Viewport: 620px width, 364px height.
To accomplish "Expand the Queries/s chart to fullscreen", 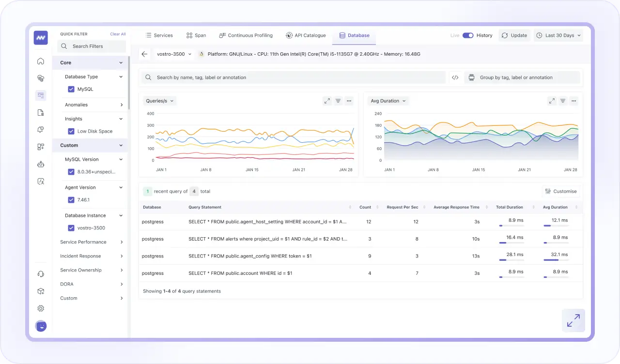I will pos(327,101).
